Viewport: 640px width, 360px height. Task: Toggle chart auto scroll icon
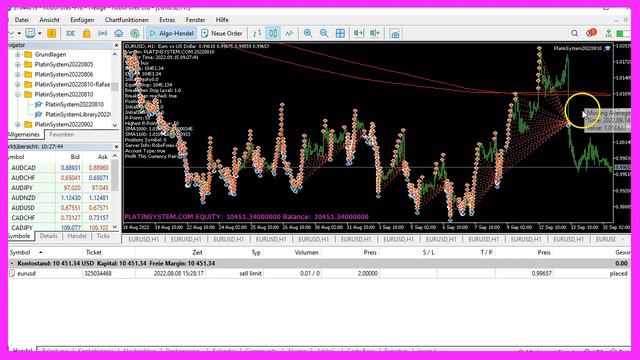pyautogui.click(x=358, y=33)
